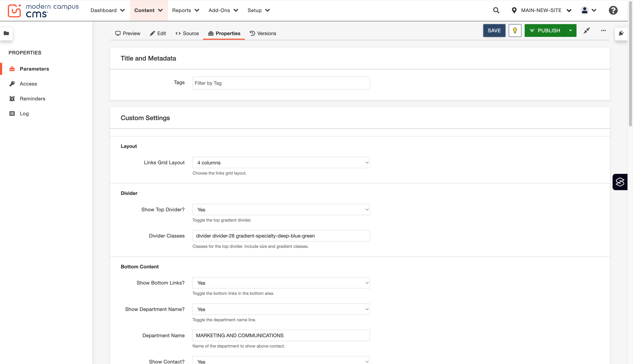This screenshot has width=633, height=364.
Task: Click the Divider Classes text field
Action: pyautogui.click(x=281, y=236)
